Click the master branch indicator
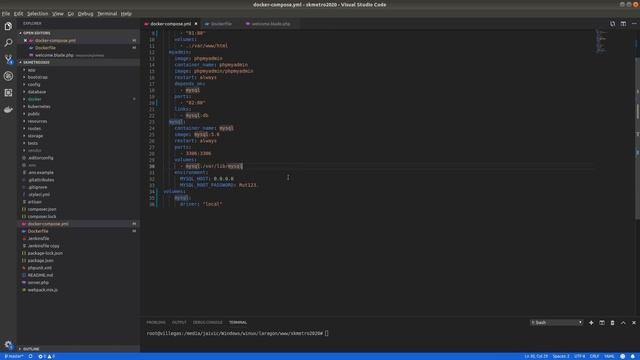Viewport: 640px width, 360px height. tap(13, 356)
